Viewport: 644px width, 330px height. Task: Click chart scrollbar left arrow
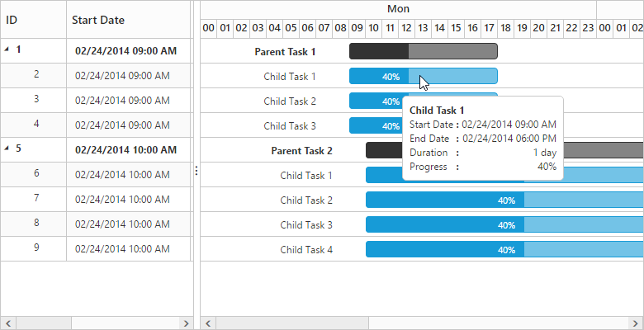[x=207, y=323]
